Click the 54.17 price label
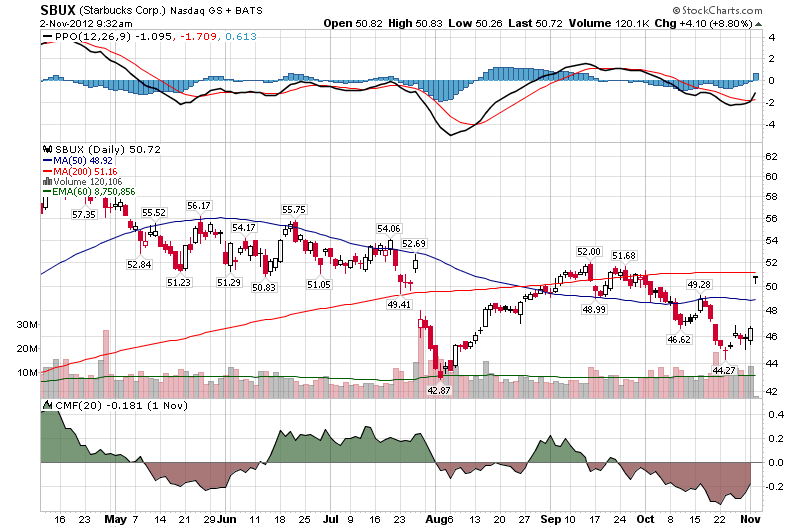The width and height of the screenshot is (800, 528). 243,228
